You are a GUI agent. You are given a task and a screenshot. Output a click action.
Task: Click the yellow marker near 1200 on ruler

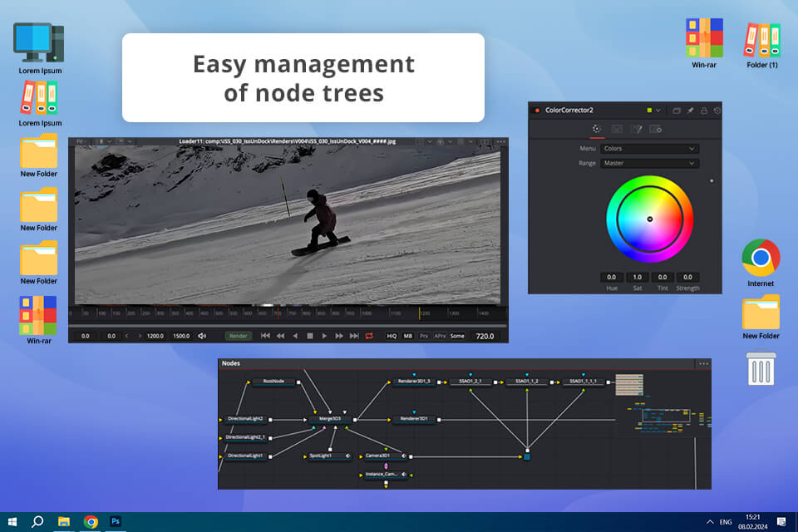(420, 313)
